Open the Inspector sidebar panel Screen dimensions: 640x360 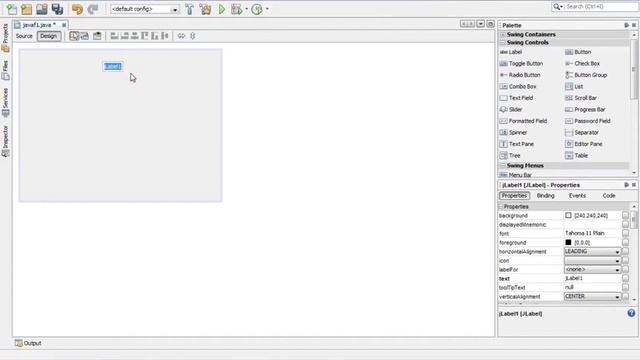(5, 141)
